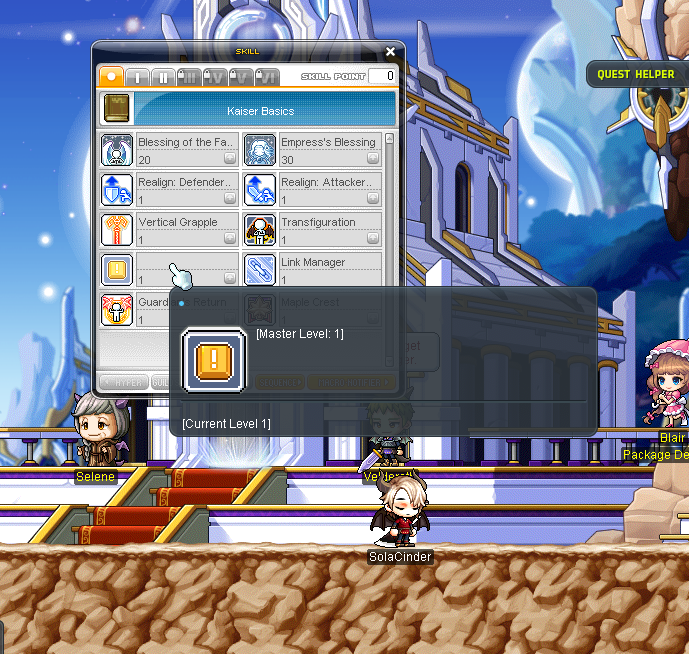Select the locked IV job tab
The image size is (689, 654).
[215, 77]
